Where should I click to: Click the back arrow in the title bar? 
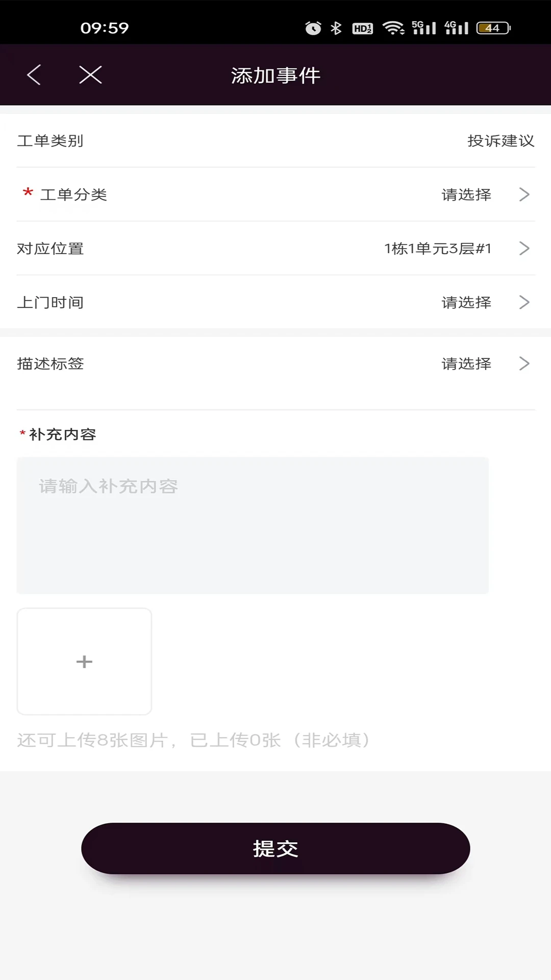click(33, 75)
